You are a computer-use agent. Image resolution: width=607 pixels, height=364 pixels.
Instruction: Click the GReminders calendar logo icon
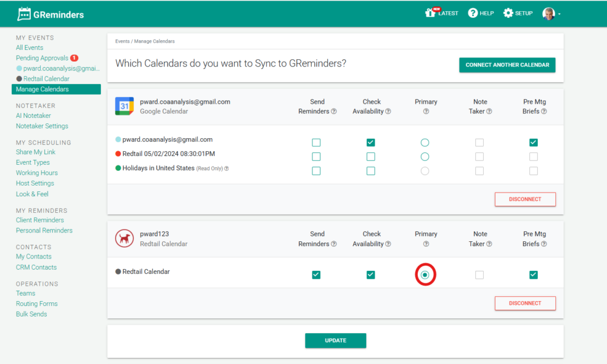coord(24,14)
